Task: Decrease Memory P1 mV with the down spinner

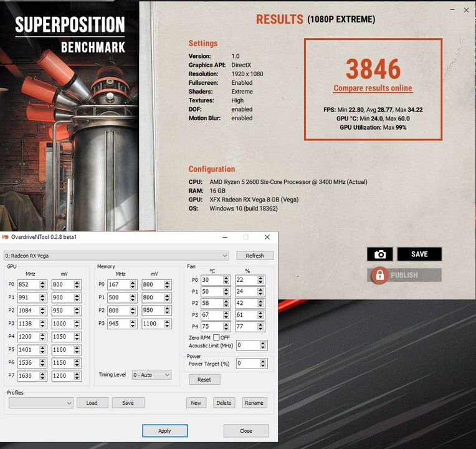Action: (167, 300)
